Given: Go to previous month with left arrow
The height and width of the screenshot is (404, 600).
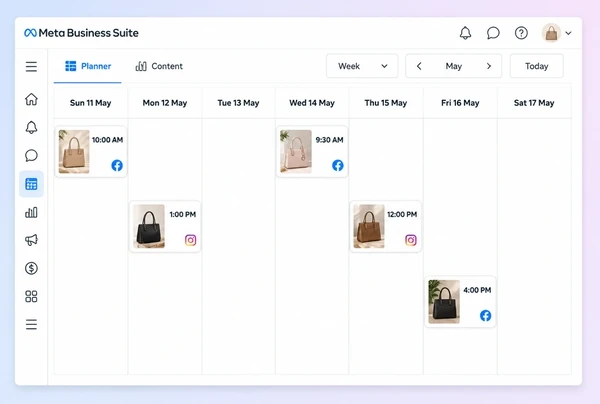Looking at the screenshot, I should click(x=419, y=66).
